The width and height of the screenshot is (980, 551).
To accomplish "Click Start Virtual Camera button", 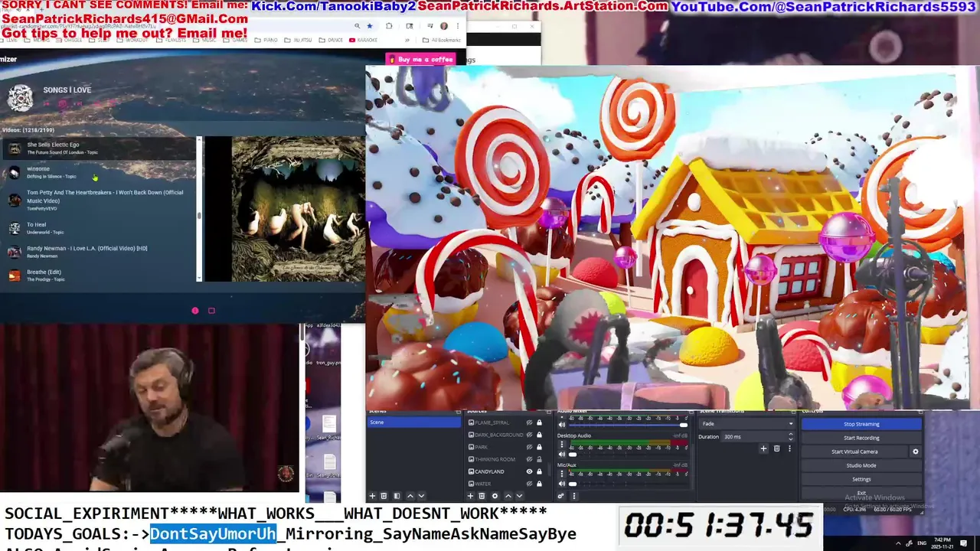I will (854, 452).
